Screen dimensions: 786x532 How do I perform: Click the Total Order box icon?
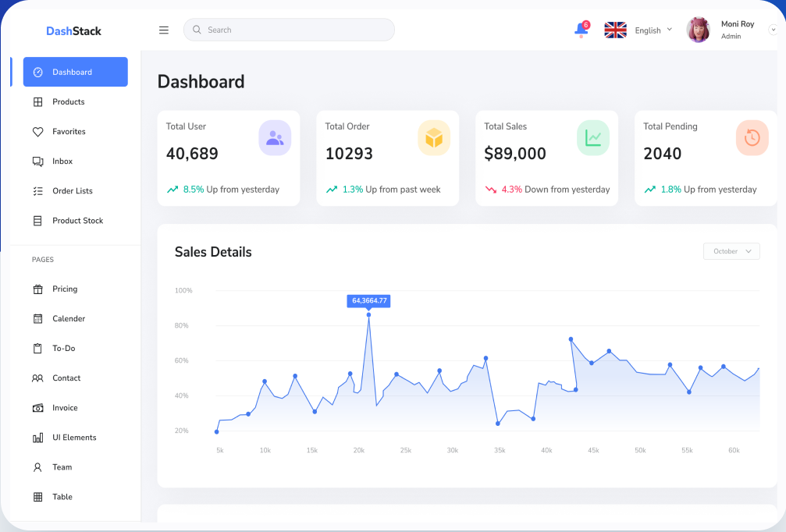point(434,138)
